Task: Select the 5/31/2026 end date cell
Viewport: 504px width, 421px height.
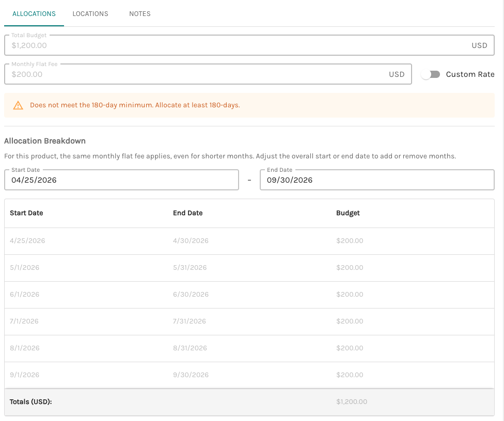Action: [x=190, y=268]
